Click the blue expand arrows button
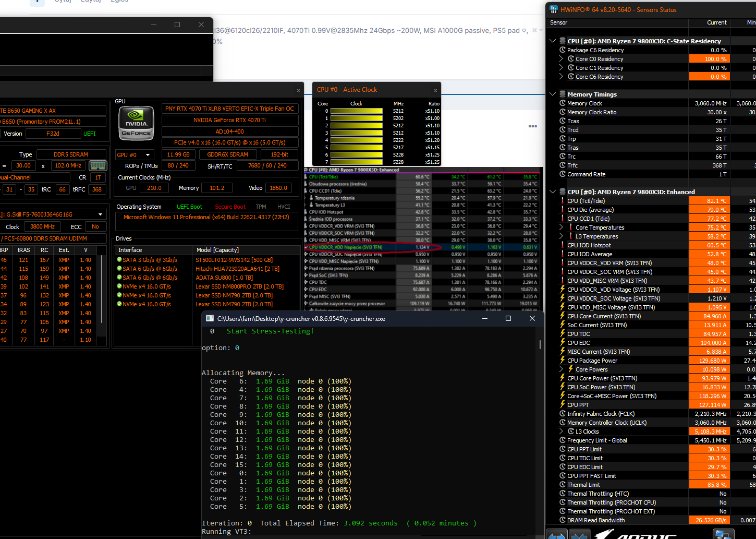 (557, 534)
